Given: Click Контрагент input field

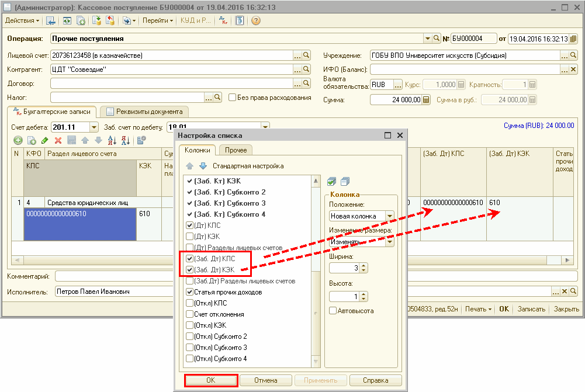Looking at the screenshot, I should pyautogui.click(x=172, y=70).
